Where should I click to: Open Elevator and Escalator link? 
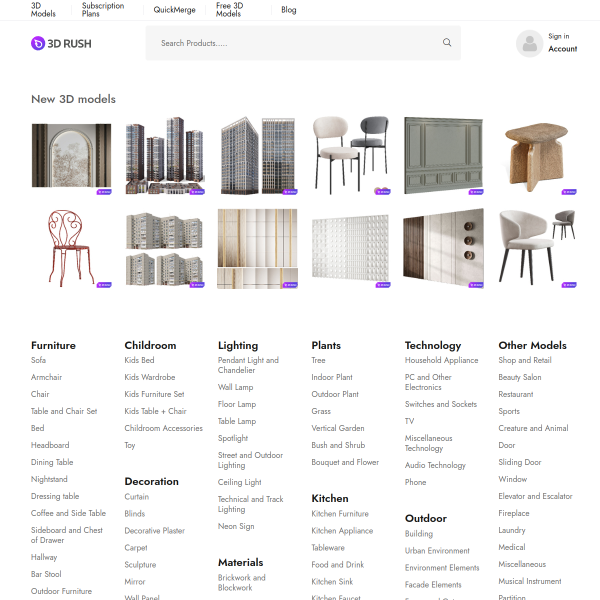point(535,496)
